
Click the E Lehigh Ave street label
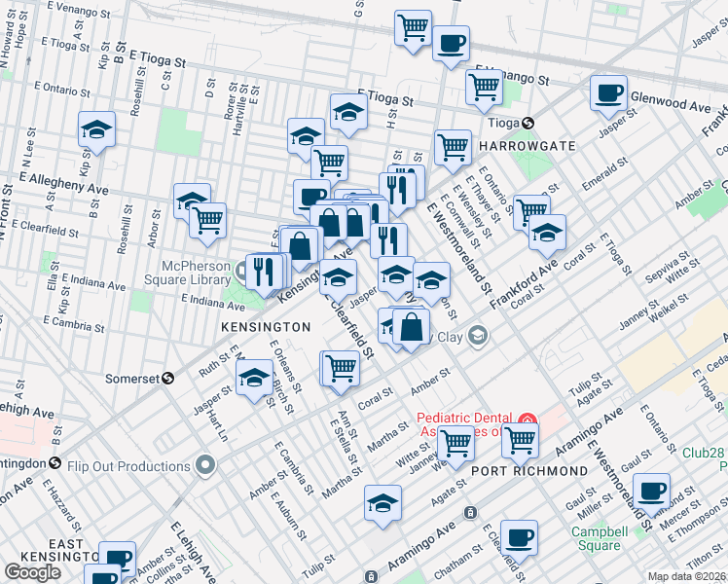[x=192, y=553]
